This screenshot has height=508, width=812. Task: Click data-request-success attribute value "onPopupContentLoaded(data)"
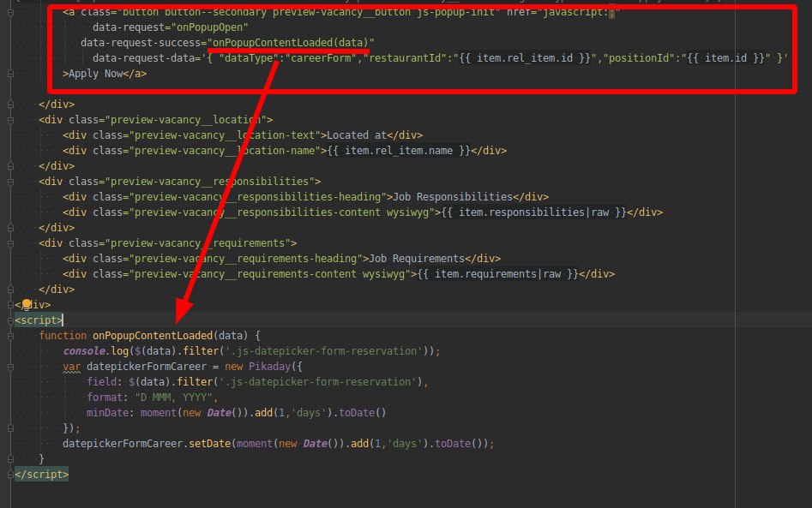[291, 43]
